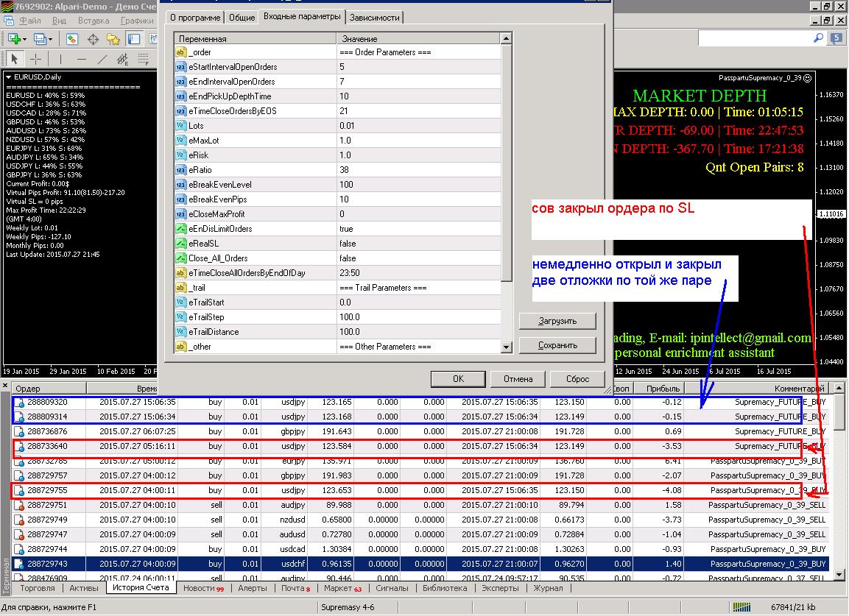Select the Crosshair tool
The height and width of the screenshot is (616, 849).
coord(36,59)
